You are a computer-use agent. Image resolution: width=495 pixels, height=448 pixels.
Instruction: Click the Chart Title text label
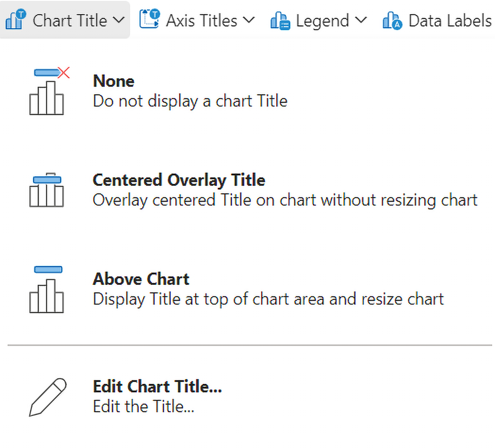pos(70,21)
